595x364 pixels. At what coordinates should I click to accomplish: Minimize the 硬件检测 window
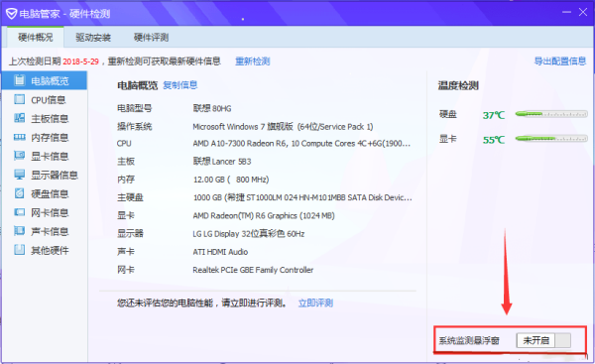[x=566, y=12]
